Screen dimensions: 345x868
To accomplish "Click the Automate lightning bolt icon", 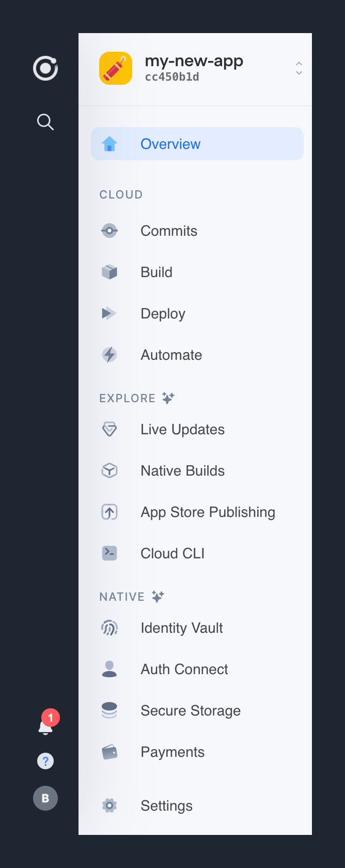I will (x=109, y=355).
